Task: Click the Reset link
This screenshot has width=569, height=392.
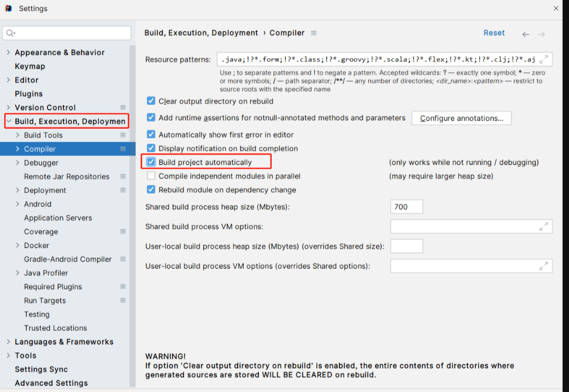Action: [x=494, y=33]
